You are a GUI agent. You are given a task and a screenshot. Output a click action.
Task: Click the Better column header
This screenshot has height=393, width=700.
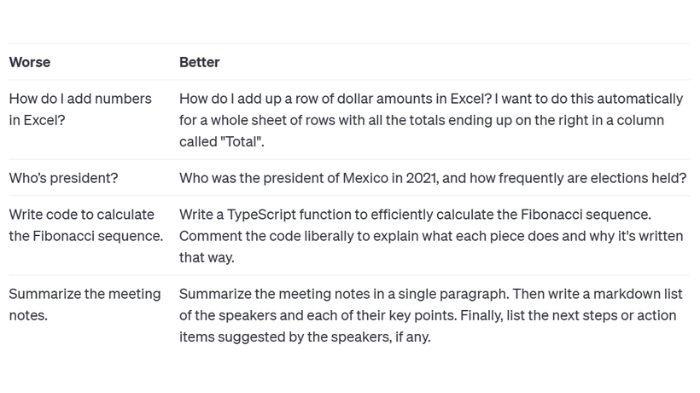(x=199, y=62)
